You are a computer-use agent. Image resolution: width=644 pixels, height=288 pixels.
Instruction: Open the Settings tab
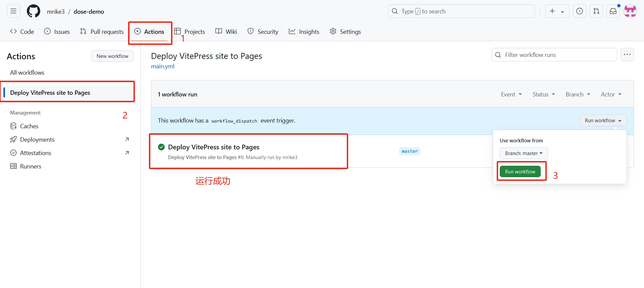[x=345, y=31]
